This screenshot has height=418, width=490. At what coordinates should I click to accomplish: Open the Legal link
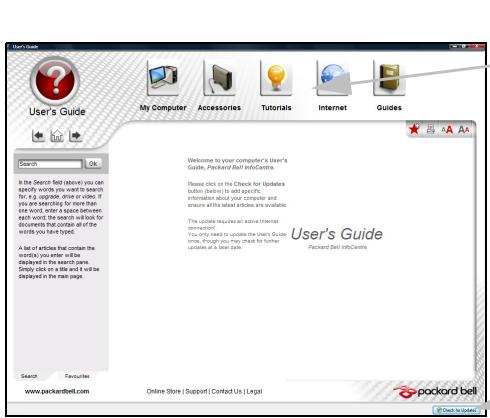pos(254,391)
